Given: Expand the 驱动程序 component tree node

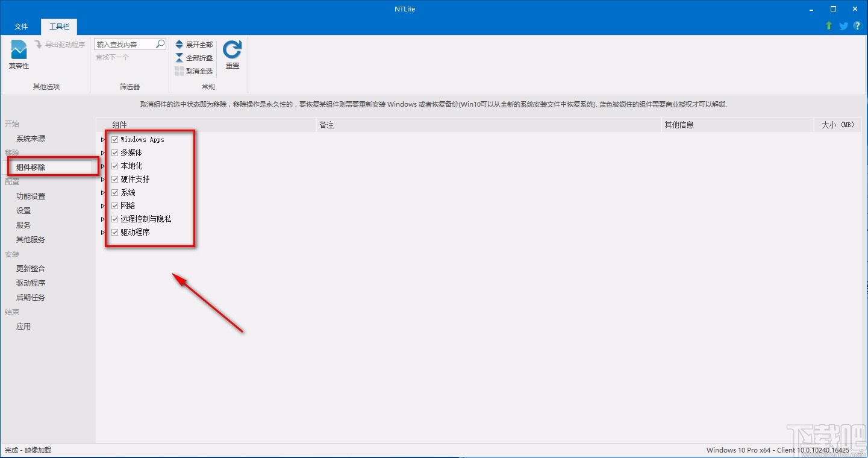Looking at the screenshot, I should pos(102,232).
